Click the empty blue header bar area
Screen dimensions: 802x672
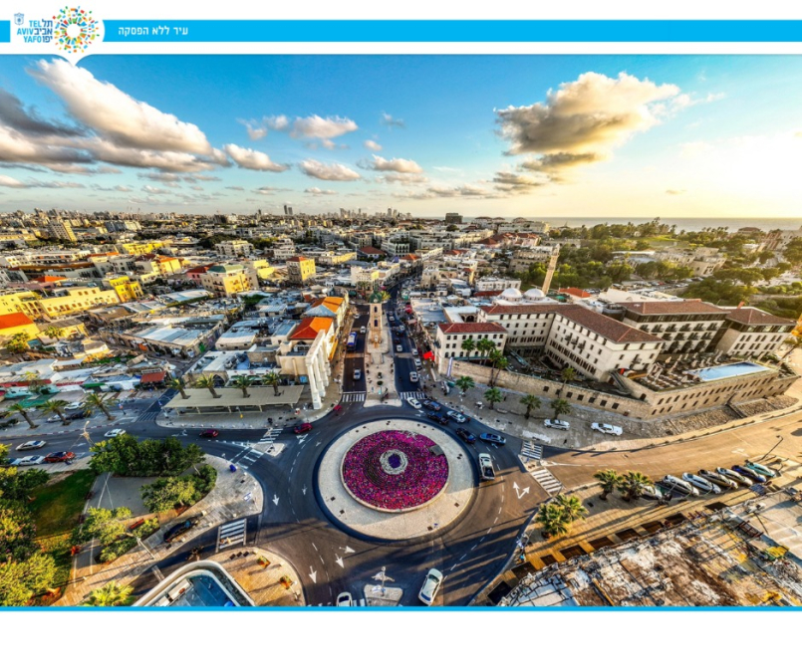tap(498, 31)
